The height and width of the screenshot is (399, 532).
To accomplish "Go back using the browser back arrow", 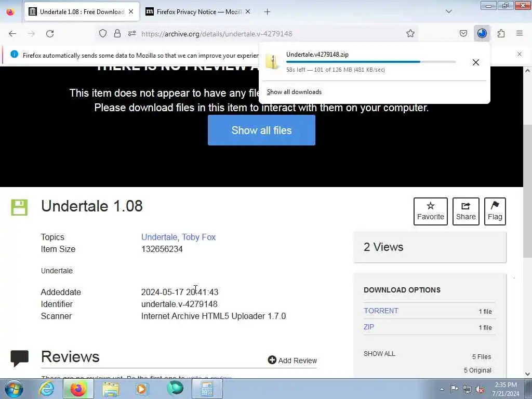I will click(12, 34).
